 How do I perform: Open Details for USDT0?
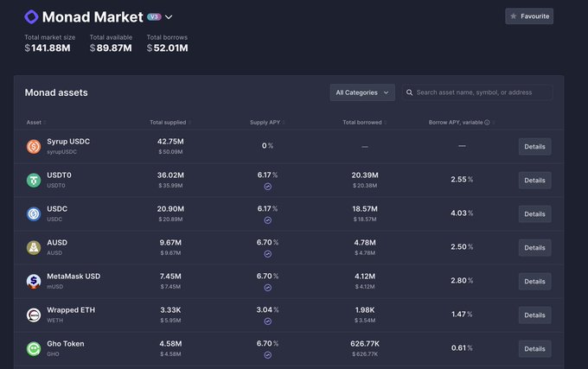point(534,181)
